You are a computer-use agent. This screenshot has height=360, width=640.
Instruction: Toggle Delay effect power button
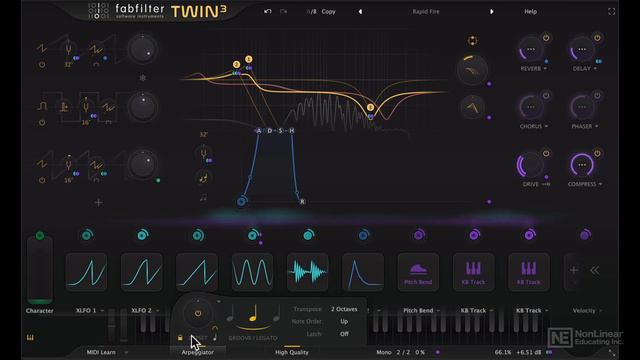597,38
